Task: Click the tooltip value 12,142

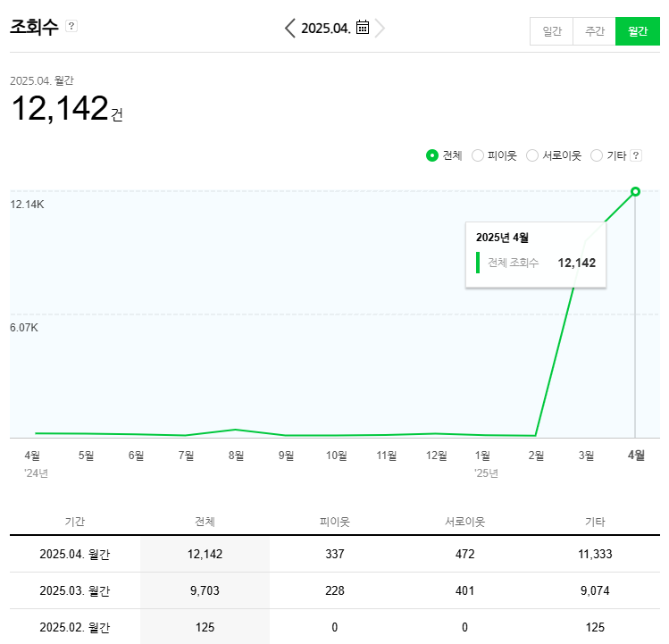Action: pyautogui.click(x=577, y=263)
